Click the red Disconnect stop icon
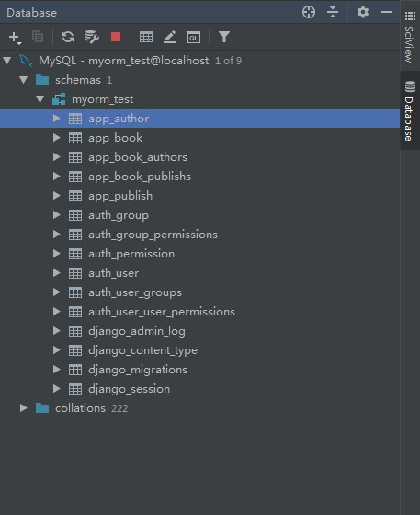This screenshot has width=420, height=515. (116, 37)
